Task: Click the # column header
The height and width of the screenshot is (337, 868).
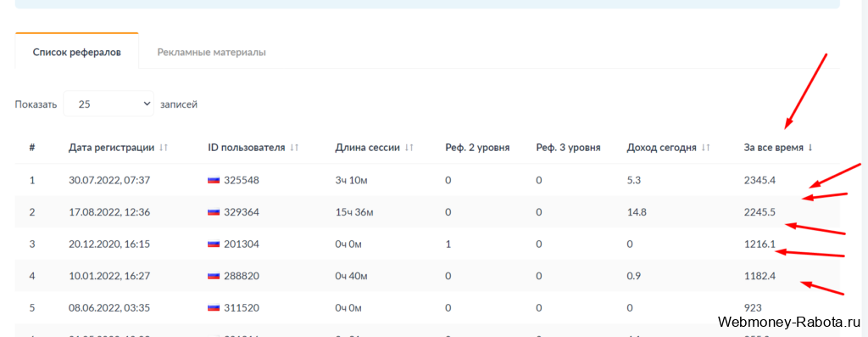Action: point(32,148)
